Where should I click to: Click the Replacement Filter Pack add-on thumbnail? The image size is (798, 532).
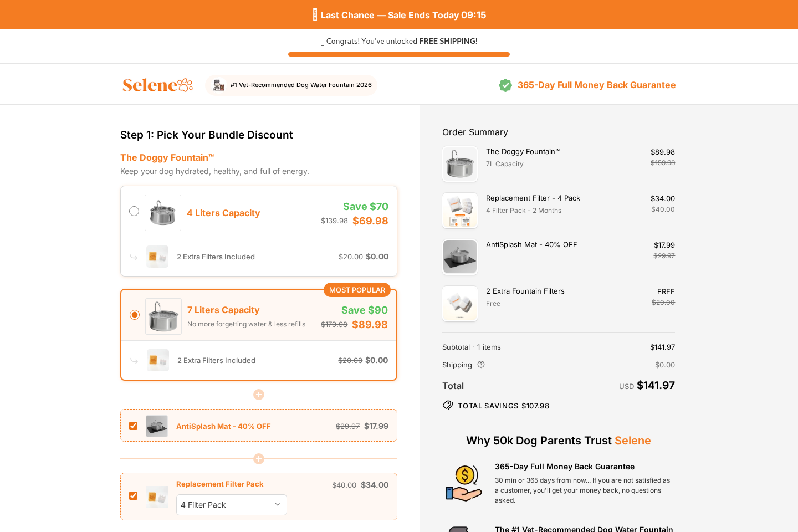(x=157, y=497)
